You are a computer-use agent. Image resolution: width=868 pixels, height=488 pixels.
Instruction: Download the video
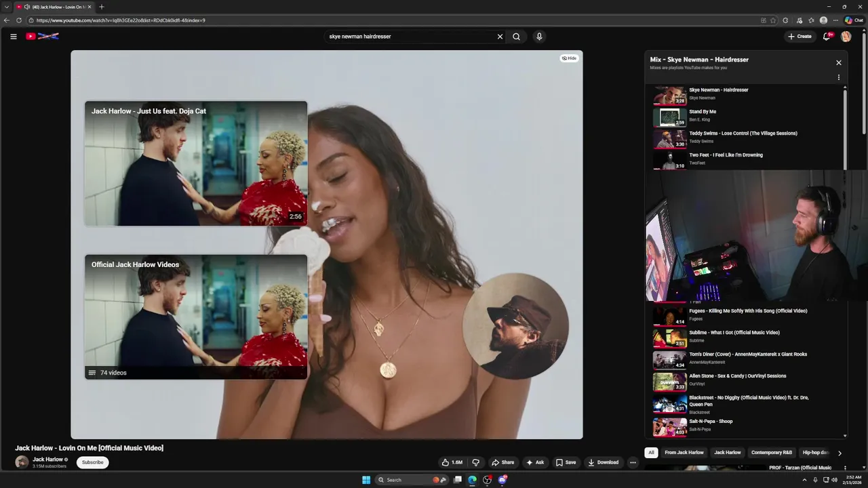tap(603, 462)
